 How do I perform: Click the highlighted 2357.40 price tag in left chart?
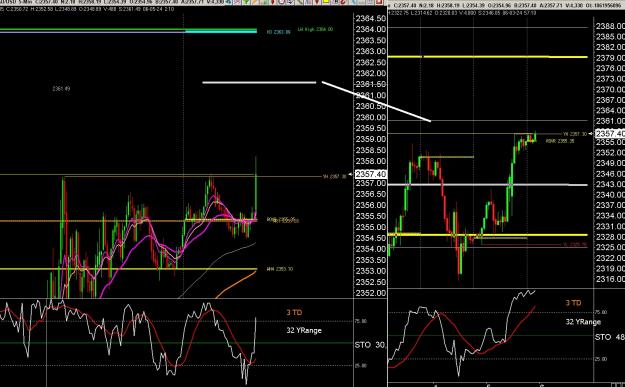371,174
